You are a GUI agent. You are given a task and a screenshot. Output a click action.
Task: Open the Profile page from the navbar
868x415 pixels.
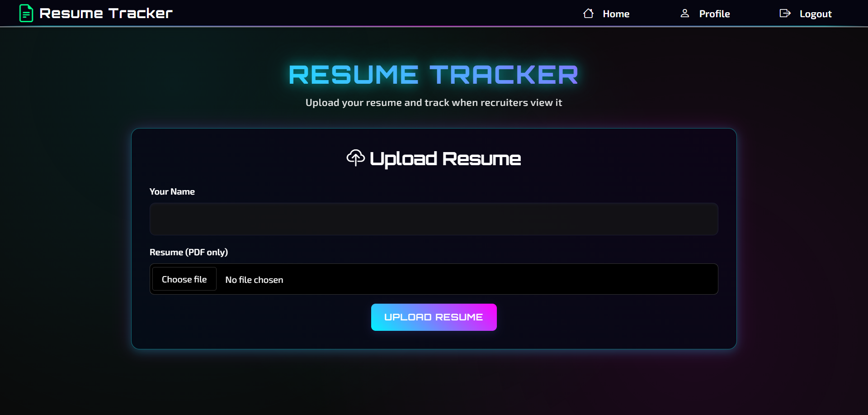[x=714, y=14]
